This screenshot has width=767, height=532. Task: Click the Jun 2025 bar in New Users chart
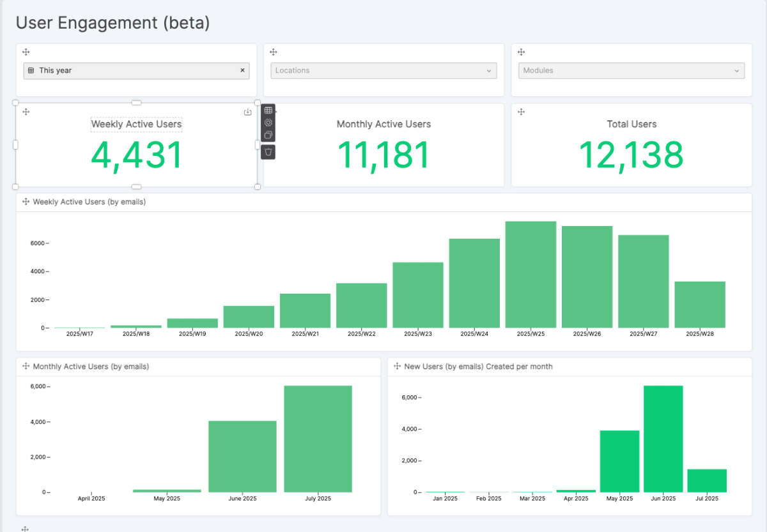tap(663, 439)
